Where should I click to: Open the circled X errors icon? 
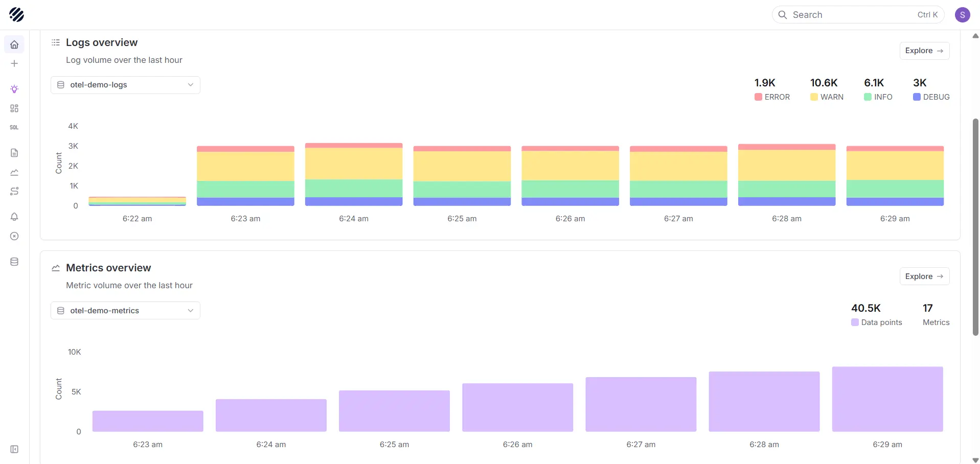pyautogui.click(x=14, y=236)
